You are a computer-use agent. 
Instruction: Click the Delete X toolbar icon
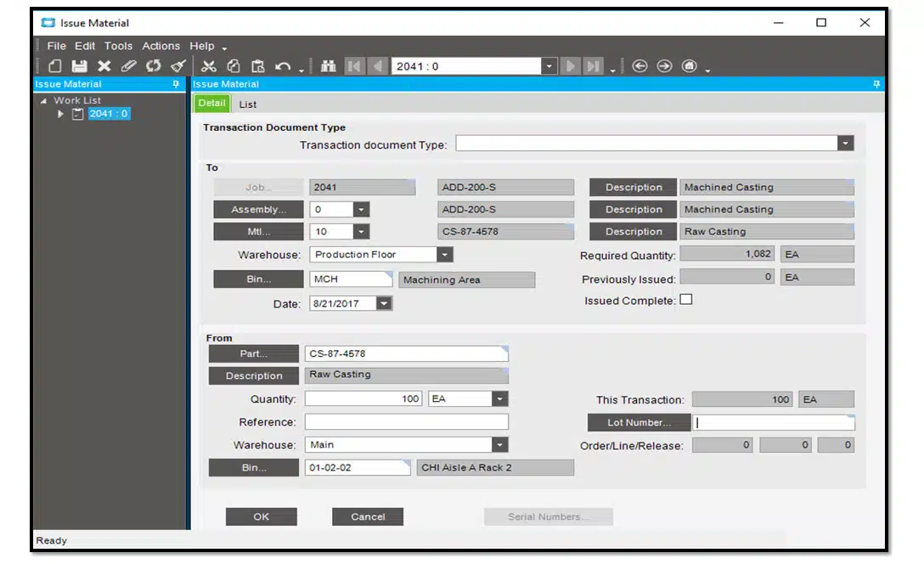pos(104,66)
